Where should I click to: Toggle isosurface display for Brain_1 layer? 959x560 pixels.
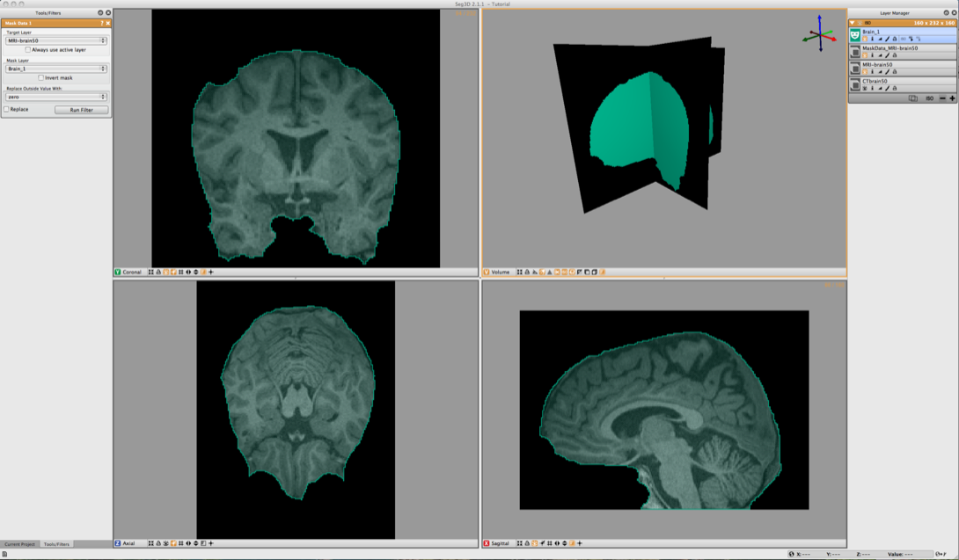pyautogui.click(x=904, y=40)
